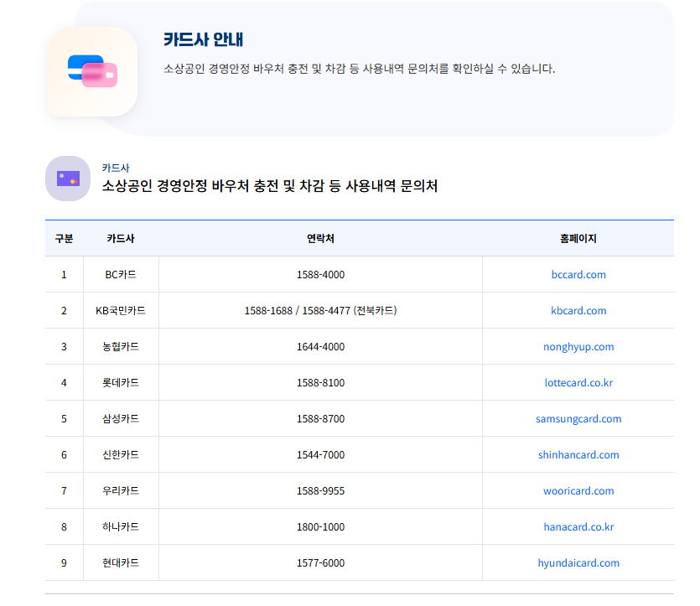Open the shinhancard.com link

click(578, 455)
